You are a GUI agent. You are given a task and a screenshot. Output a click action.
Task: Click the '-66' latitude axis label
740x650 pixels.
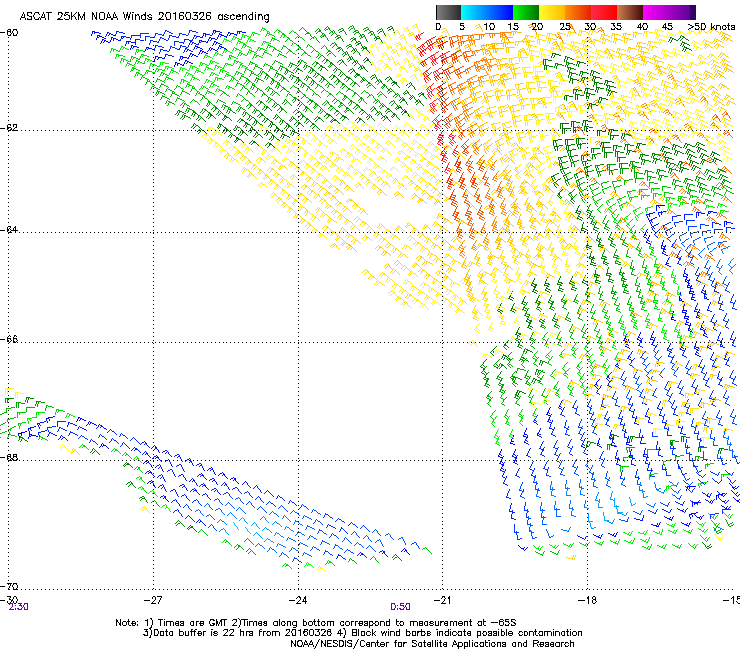pos(10,340)
